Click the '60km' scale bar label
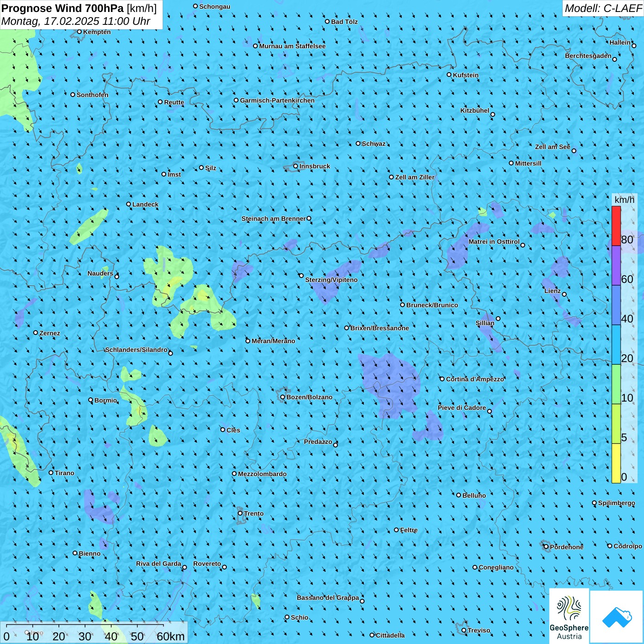This screenshot has height=644, width=644. [x=171, y=636]
